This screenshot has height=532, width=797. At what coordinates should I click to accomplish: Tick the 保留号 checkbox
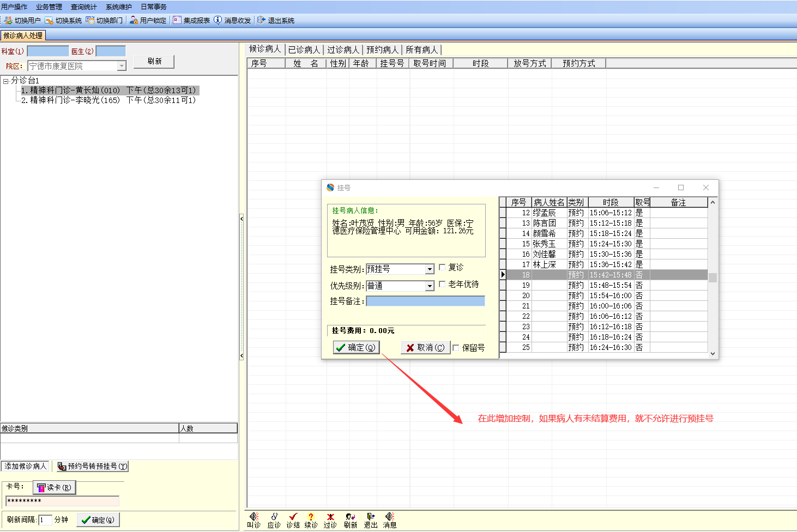click(456, 348)
